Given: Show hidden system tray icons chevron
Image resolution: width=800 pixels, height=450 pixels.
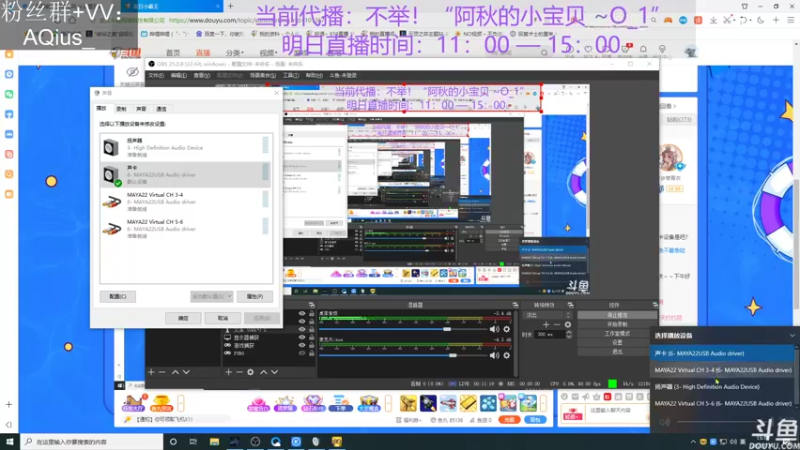Looking at the screenshot, I should pyautogui.click(x=693, y=442).
